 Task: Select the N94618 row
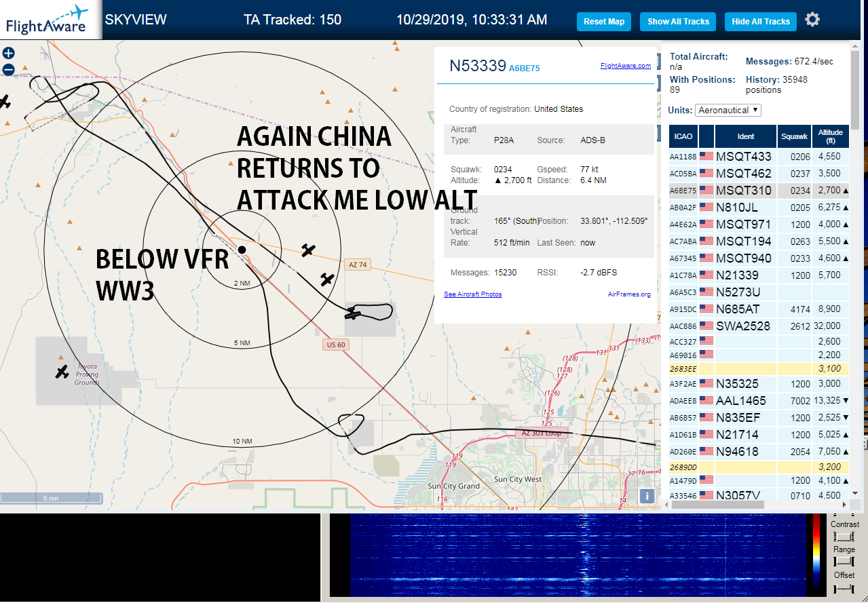[x=759, y=452]
